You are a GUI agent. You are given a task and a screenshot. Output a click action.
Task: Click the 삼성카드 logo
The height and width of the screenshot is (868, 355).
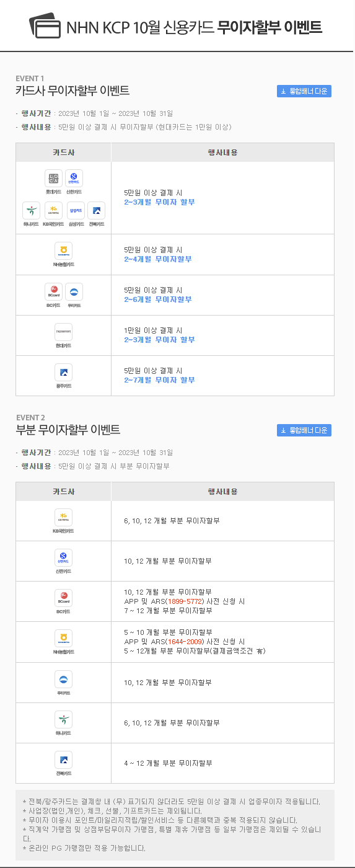(76, 211)
